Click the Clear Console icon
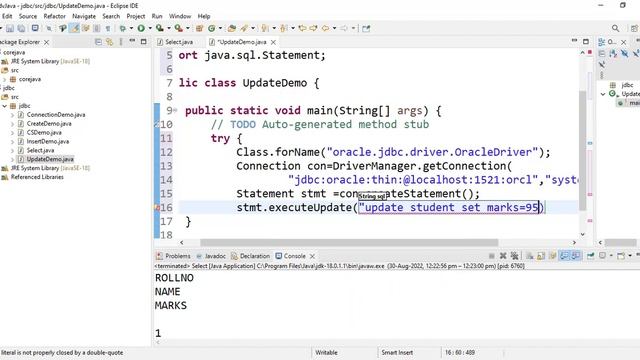 click(529, 256)
